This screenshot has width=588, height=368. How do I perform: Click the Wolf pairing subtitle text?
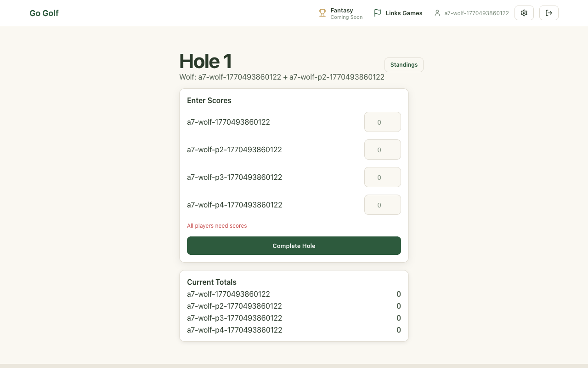(x=282, y=77)
